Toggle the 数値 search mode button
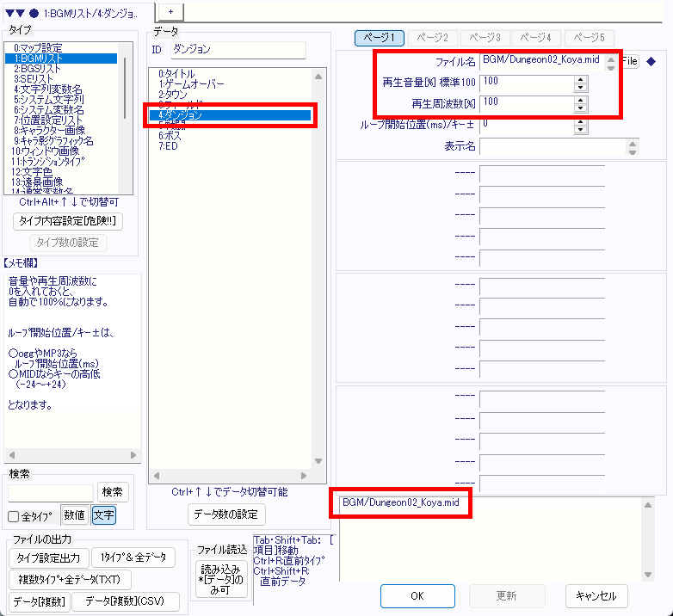Viewport: 673px width, 616px height. (74, 515)
